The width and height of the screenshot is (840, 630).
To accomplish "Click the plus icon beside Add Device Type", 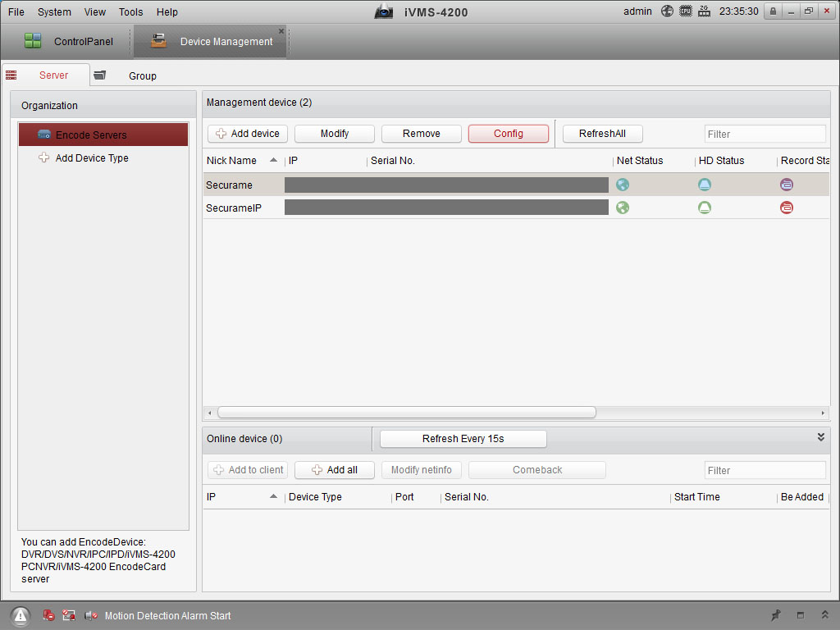I will 44,157.
